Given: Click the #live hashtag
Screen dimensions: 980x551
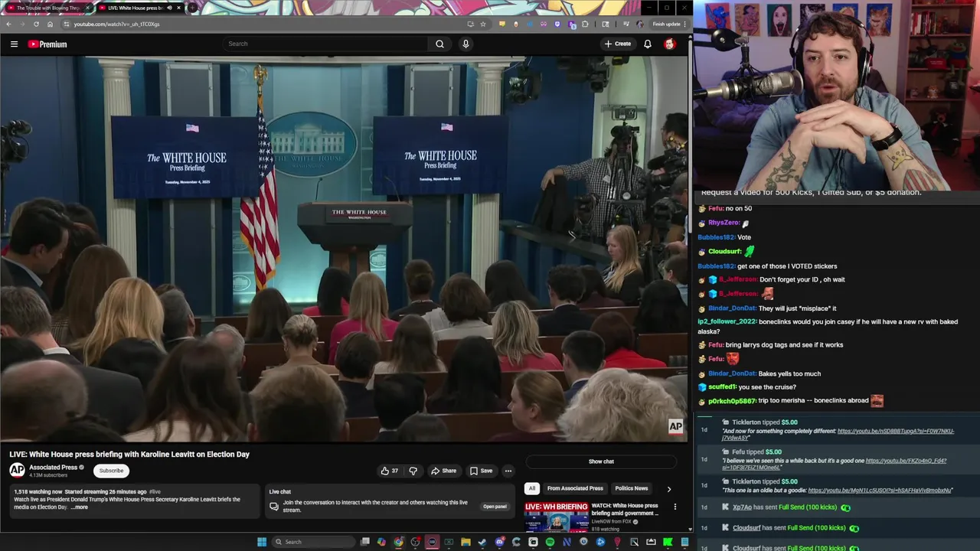Looking at the screenshot, I should pyautogui.click(x=155, y=492).
